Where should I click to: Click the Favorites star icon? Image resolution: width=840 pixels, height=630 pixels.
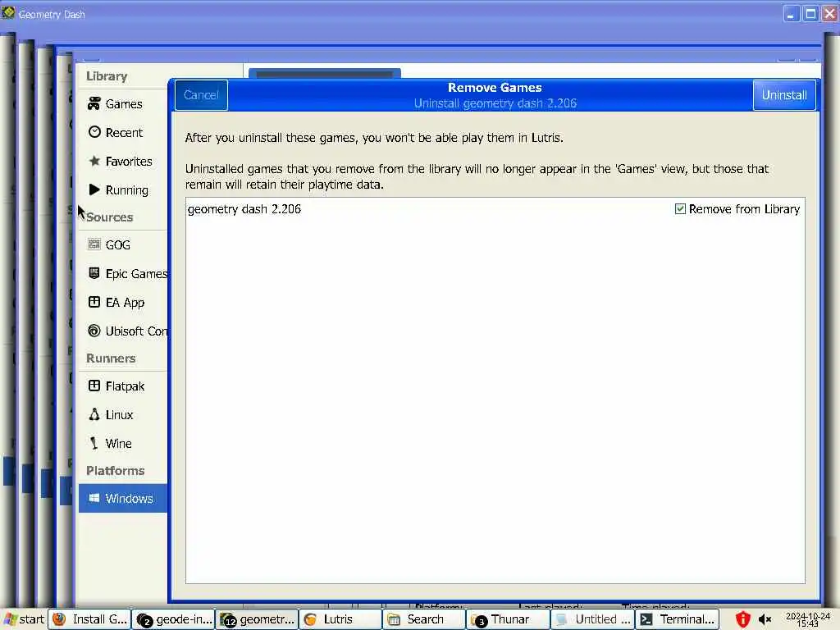(x=94, y=161)
